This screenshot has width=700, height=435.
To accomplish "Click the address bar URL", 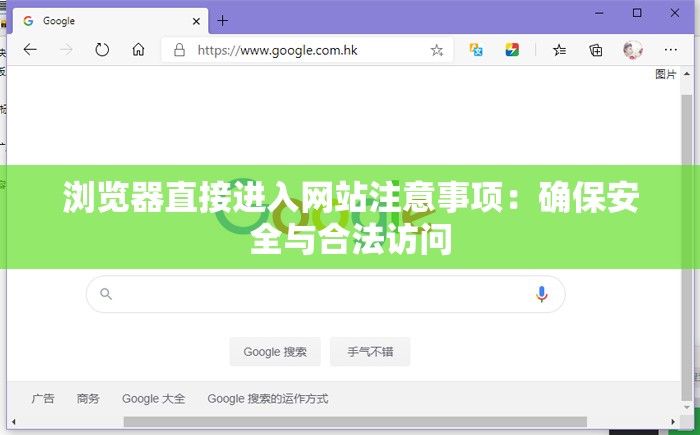I will point(277,50).
